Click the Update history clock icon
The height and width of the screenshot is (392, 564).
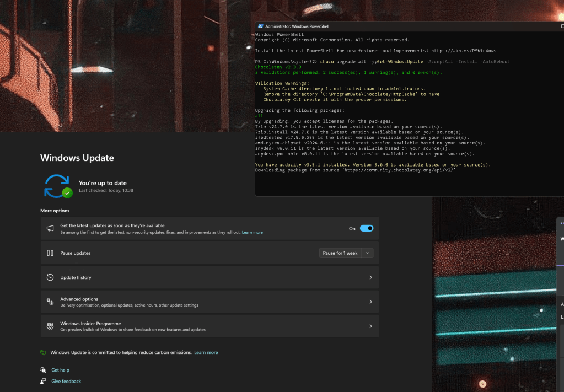tap(50, 277)
